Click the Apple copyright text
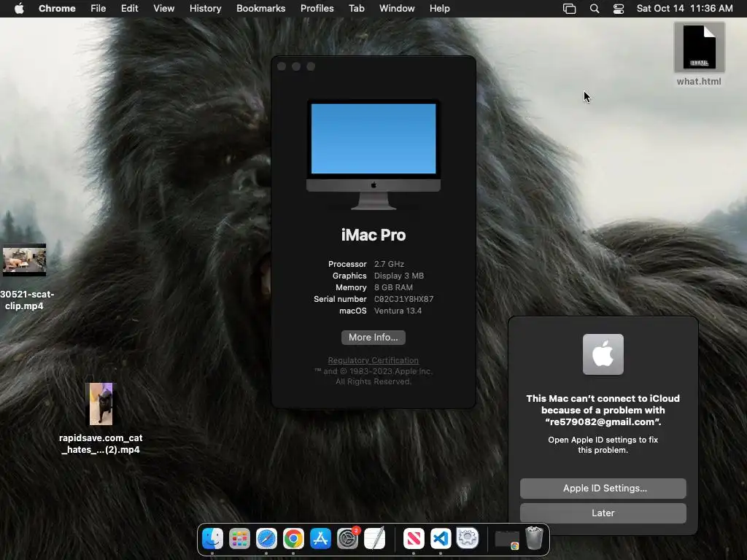This screenshot has height=560, width=747. click(373, 376)
